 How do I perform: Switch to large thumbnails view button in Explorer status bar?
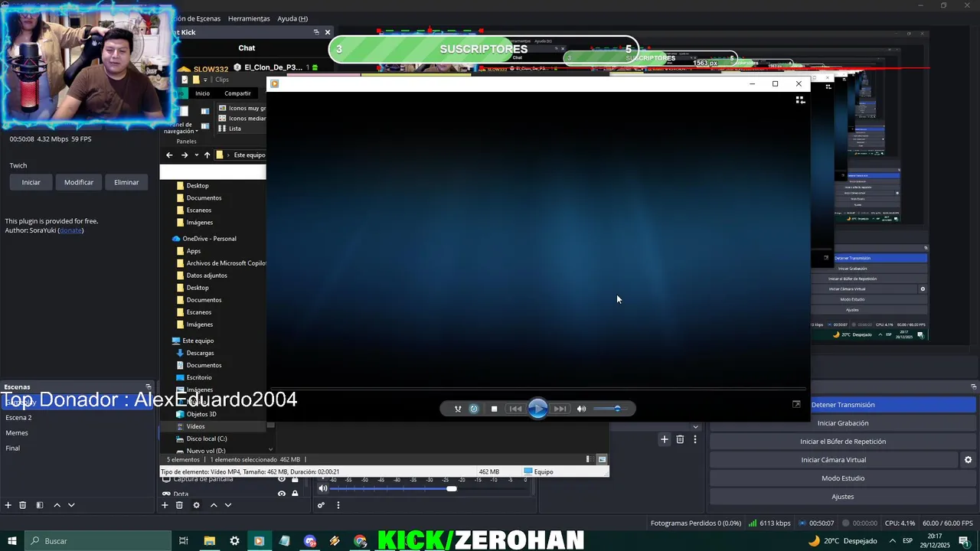pyautogui.click(x=602, y=459)
